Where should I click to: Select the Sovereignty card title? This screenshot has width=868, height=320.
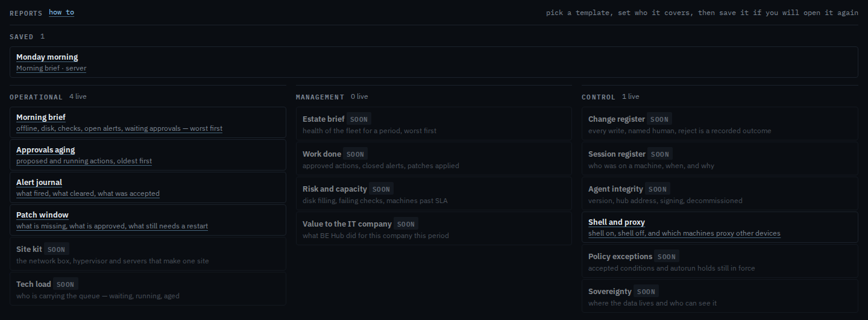610,291
